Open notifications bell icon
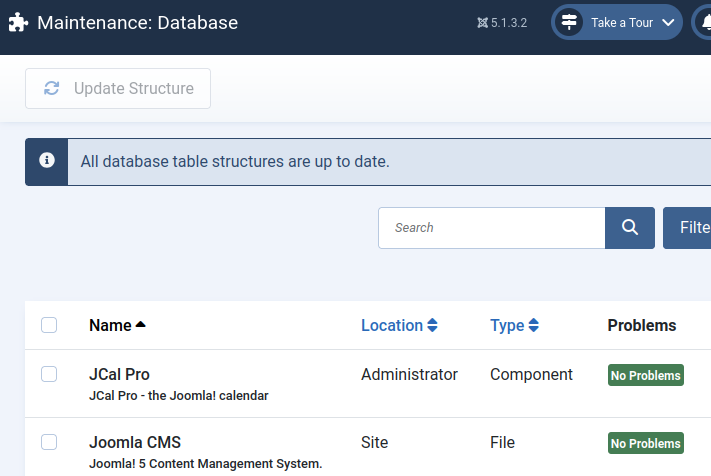This screenshot has width=711, height=476. (706, 22)
